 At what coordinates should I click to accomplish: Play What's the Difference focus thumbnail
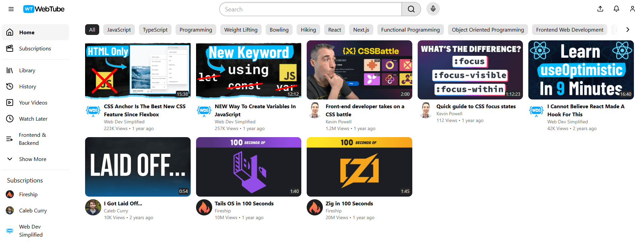coord(470,70)
